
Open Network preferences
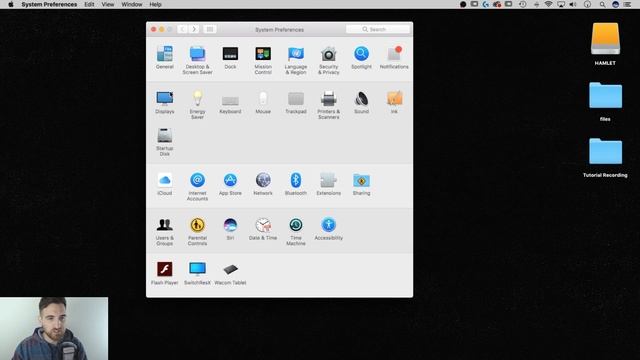point(263,184)
